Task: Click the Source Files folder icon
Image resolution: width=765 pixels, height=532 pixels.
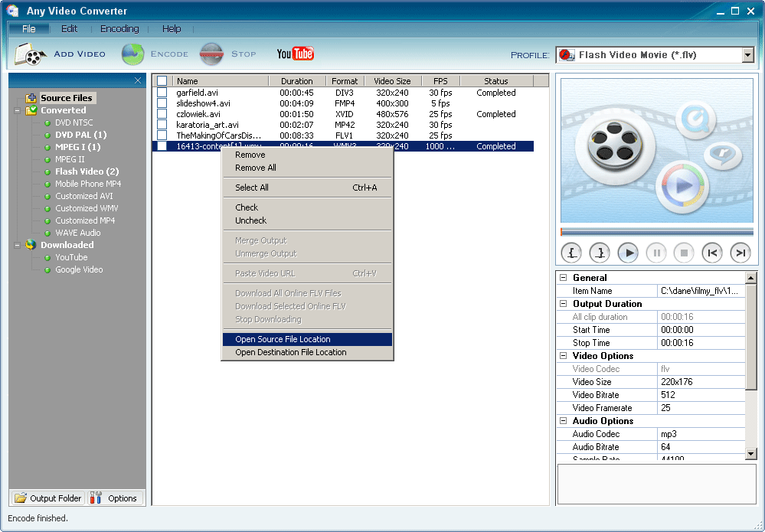Action: click(31, 98)
